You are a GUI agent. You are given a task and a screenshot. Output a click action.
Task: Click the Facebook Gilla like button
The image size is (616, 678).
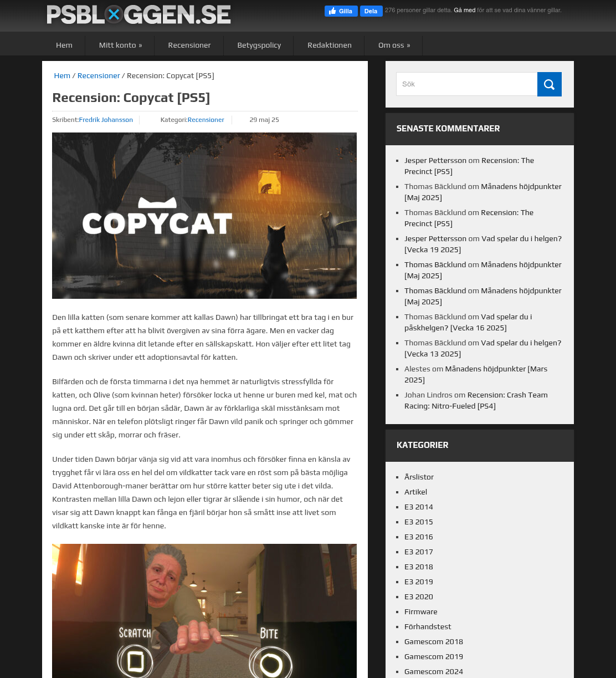341,11
